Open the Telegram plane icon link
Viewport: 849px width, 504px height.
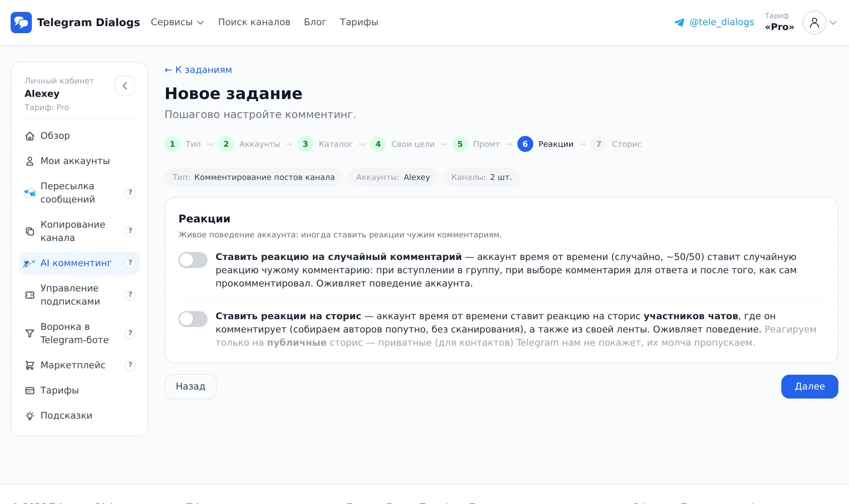tap(679, 23)
